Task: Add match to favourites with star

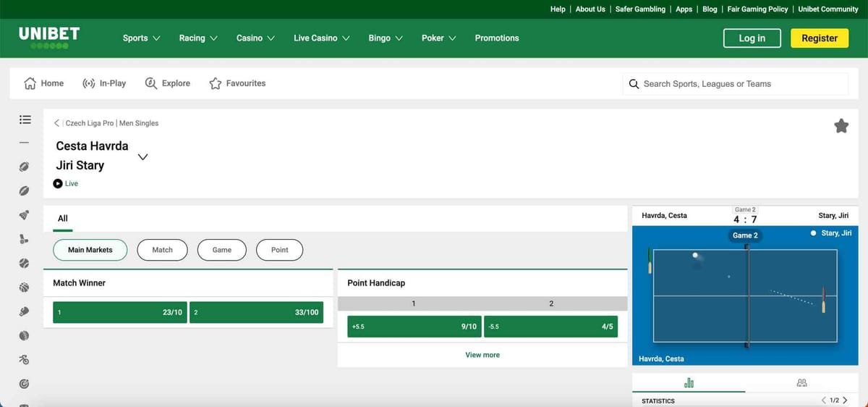Action: click(841, 126)
